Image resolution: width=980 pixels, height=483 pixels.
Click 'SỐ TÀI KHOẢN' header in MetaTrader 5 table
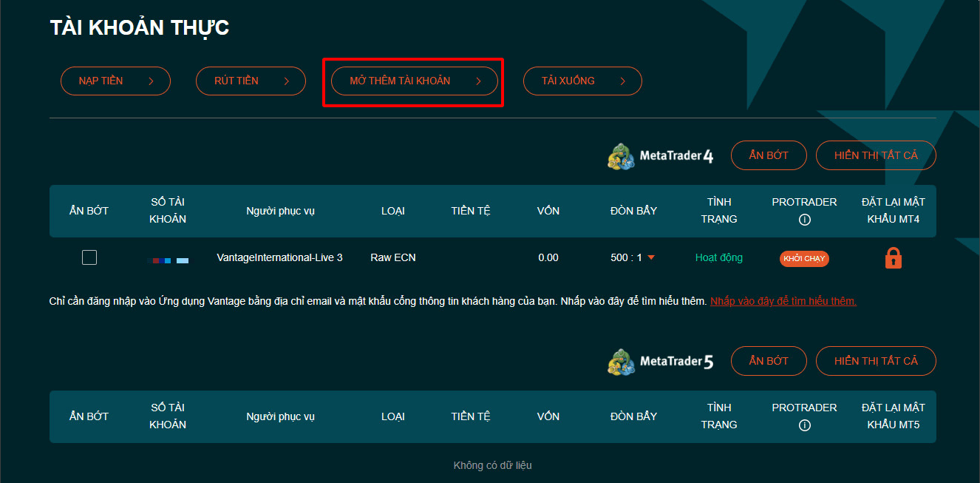coord(168,416)
